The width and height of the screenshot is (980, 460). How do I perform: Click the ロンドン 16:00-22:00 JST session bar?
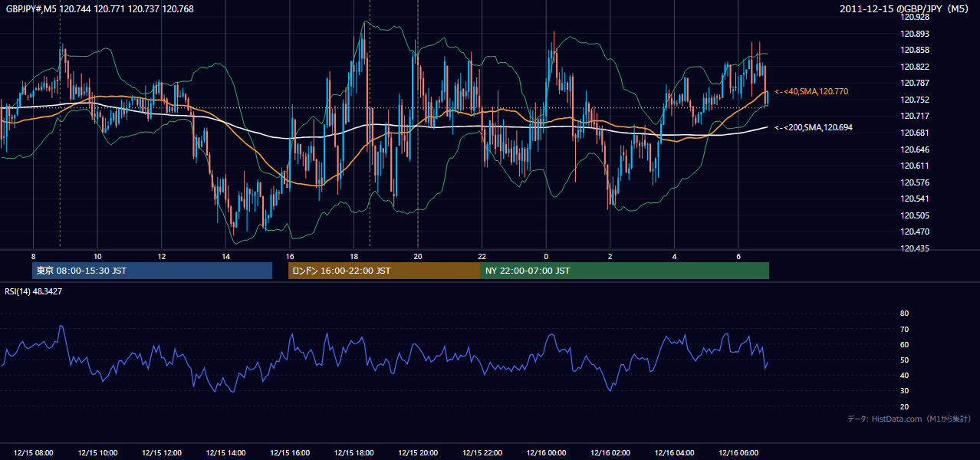click(x=384, y=271)
